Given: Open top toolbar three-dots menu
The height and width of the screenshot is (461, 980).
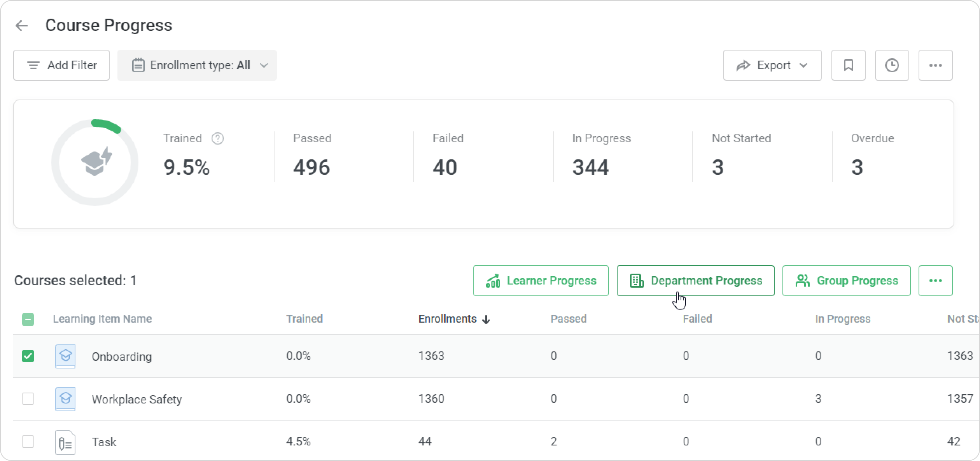Looking at the screenshot, I should tap(935, 65).
